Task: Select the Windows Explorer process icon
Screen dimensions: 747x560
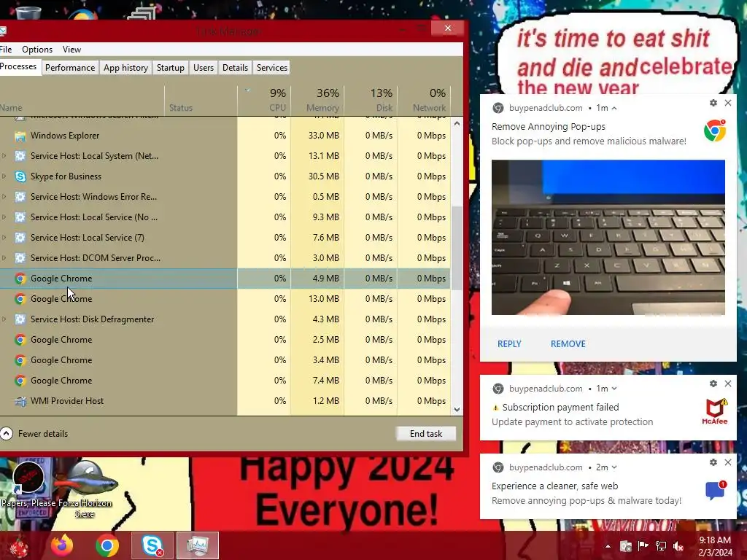Action: click(x=20, y=136)
